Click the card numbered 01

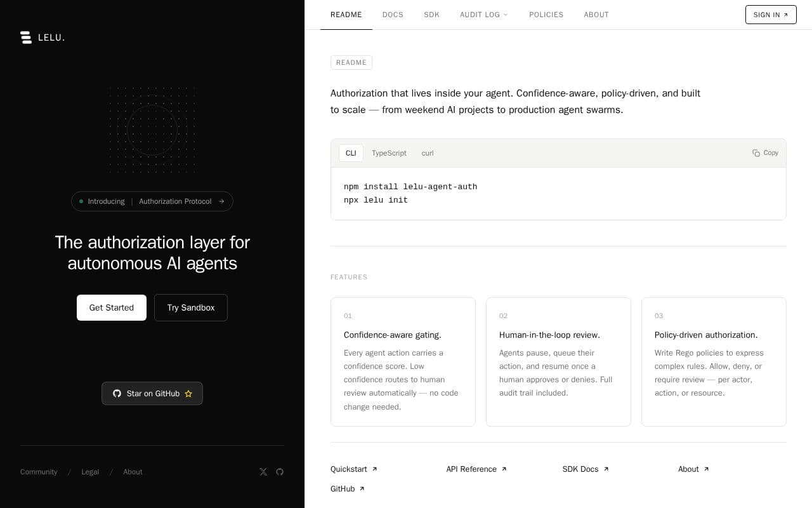(403, 362)
